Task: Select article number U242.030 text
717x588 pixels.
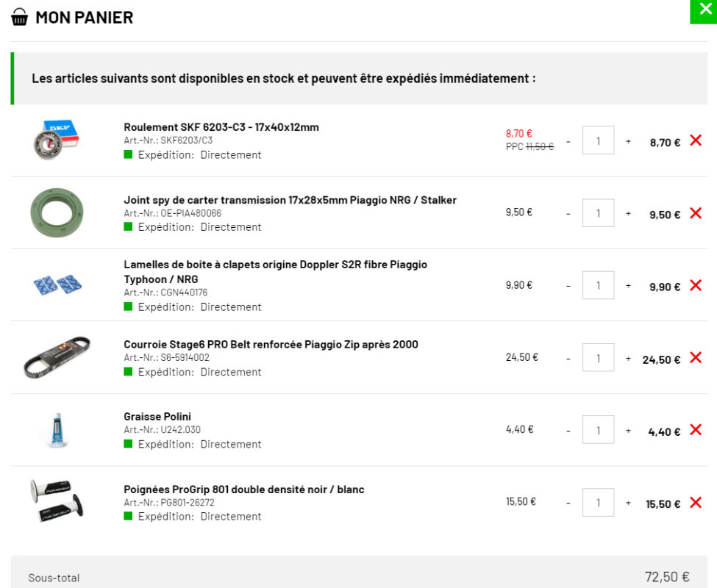Action: (x=180, y=430)
